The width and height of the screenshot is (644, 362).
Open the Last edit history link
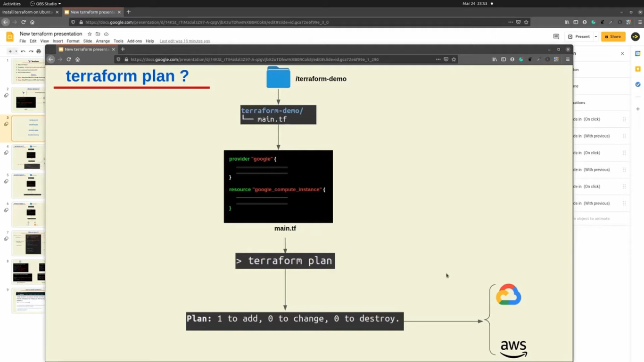(184, 41)
